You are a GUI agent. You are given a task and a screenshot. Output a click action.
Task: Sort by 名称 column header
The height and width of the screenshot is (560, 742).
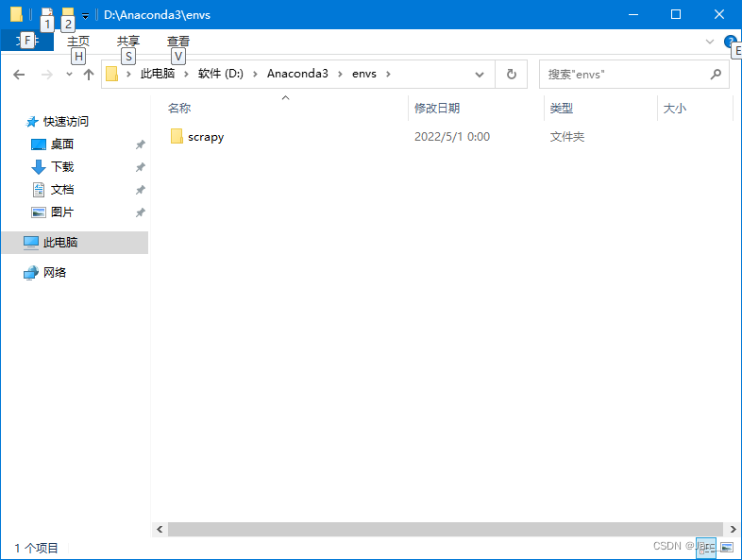click(x=179, y=109)
